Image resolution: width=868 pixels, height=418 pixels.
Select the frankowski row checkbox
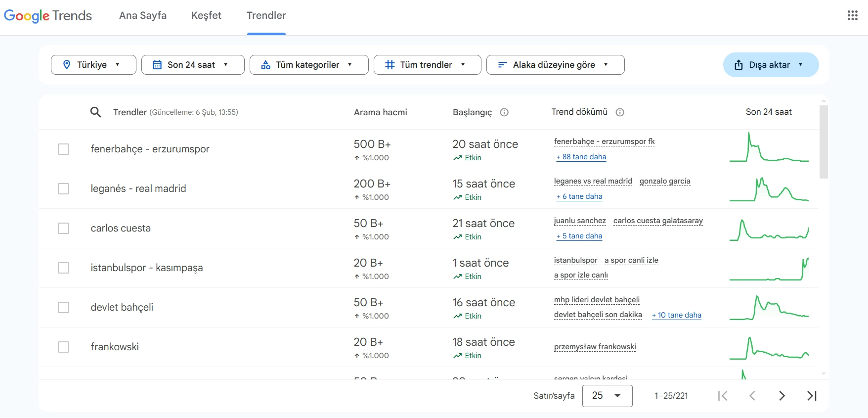(63, 347)
